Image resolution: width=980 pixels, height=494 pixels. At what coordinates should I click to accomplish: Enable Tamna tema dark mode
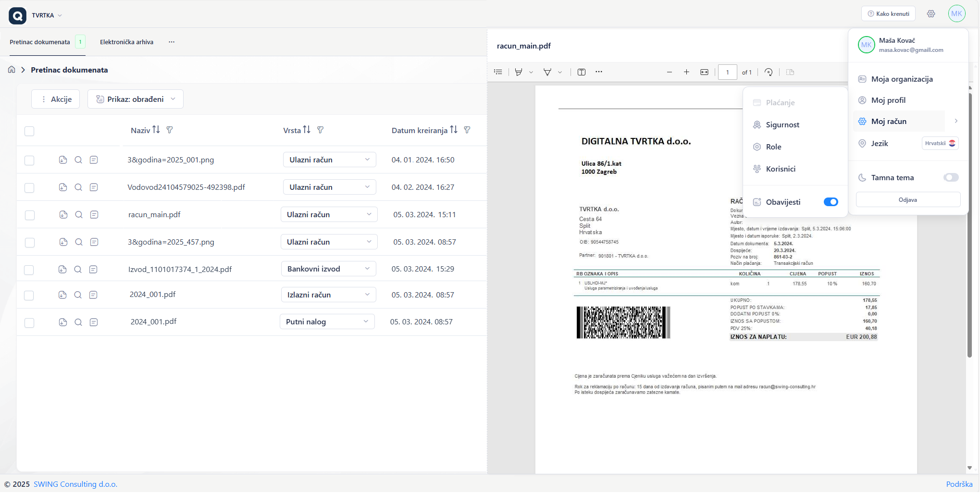click(x=951, y=177)
